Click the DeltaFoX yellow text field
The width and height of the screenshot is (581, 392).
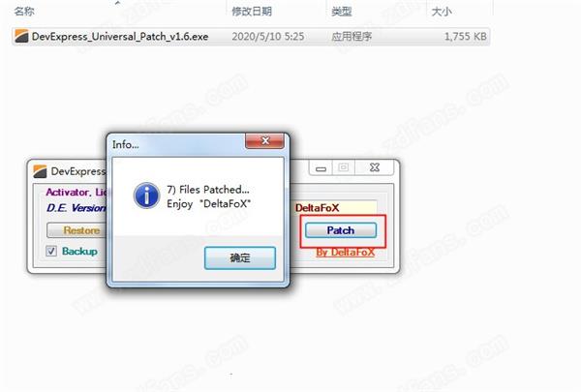335,208
